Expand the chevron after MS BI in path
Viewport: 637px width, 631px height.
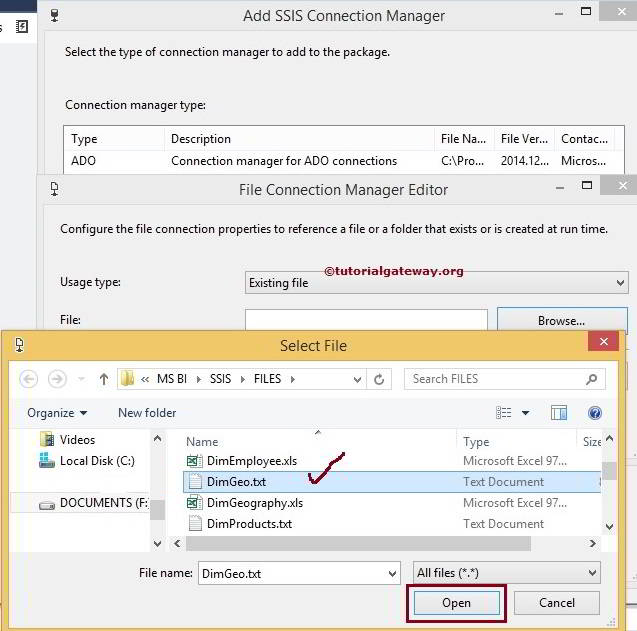point(199,379)
